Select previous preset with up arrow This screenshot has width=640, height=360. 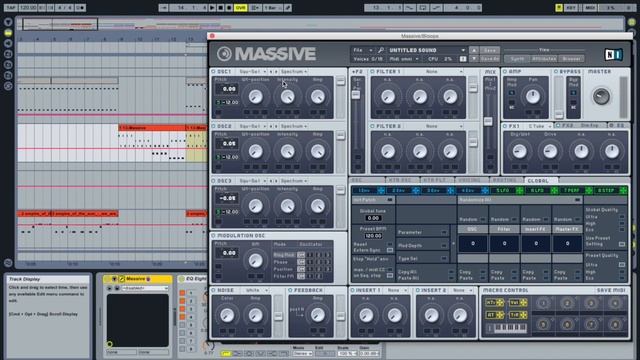click(474, 50)
